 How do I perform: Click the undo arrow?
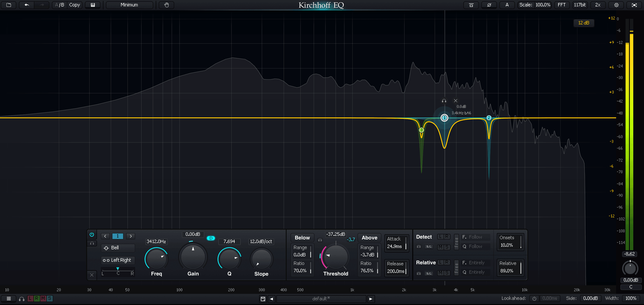coord(27,5)
